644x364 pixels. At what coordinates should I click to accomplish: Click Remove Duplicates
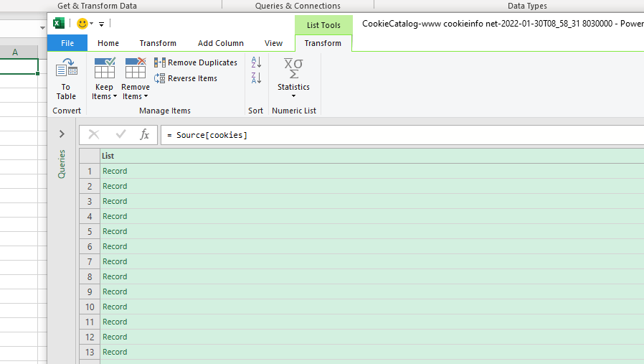point(196,62)
